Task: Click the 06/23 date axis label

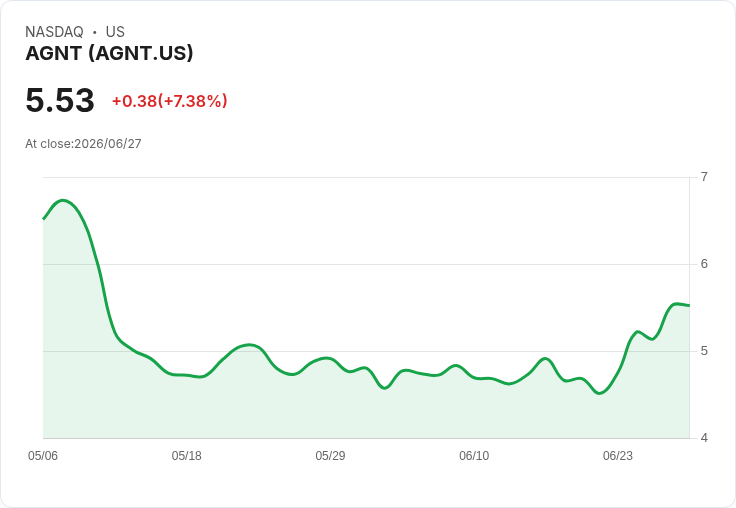Action: point(618,455)
